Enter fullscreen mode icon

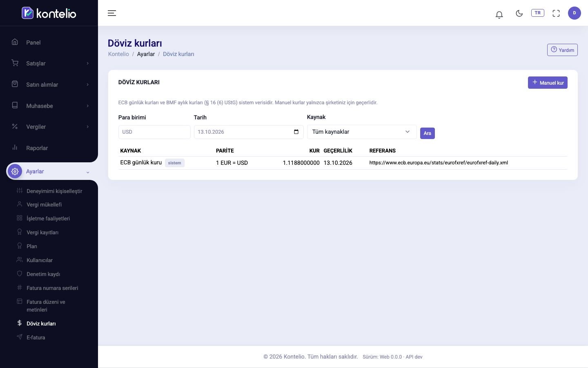[556, 13]
